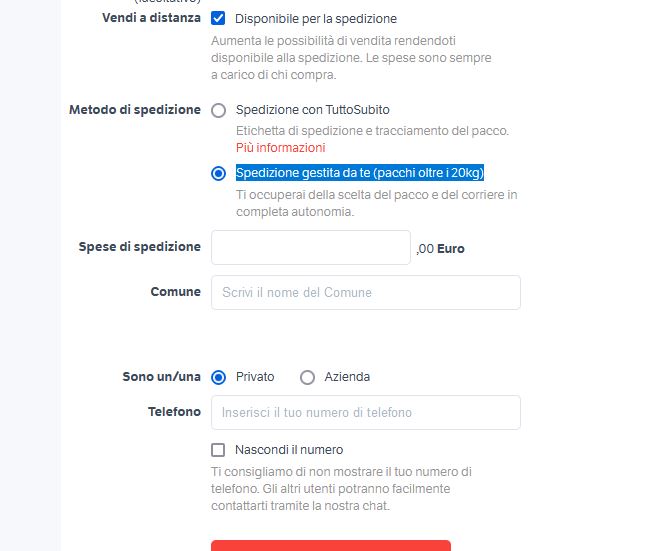Click into the Telefono number field

point(365,412)
